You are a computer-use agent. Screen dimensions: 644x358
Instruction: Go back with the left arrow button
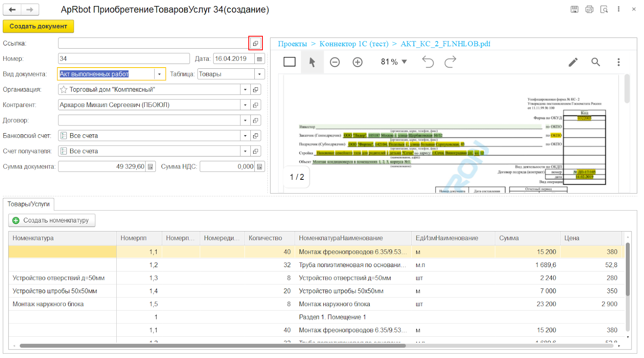(12, 10)
